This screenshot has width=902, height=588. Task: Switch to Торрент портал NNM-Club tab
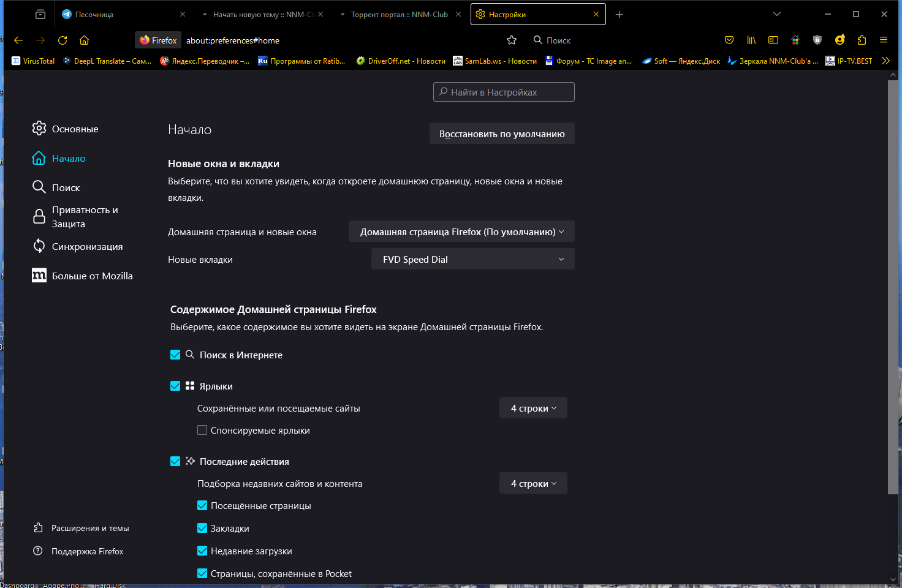click(400, 14)
